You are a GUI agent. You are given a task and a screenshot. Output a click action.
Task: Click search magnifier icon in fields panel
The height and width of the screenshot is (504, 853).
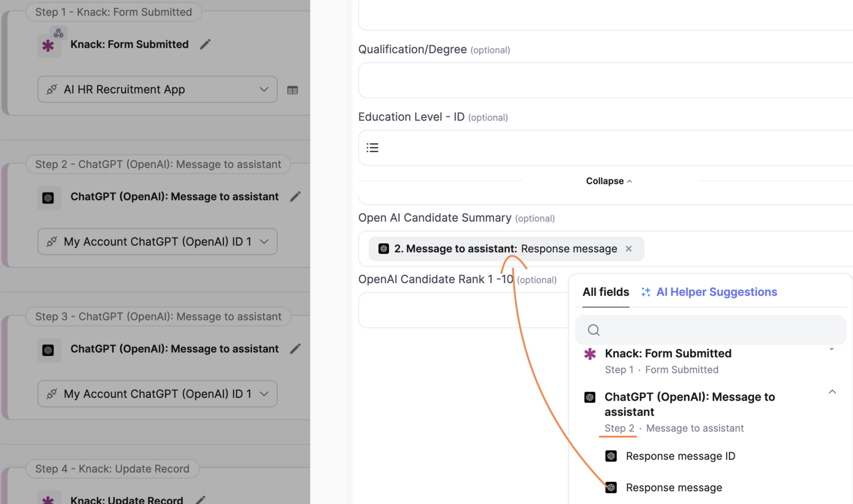pyautogui.click(x=594, y=330)
